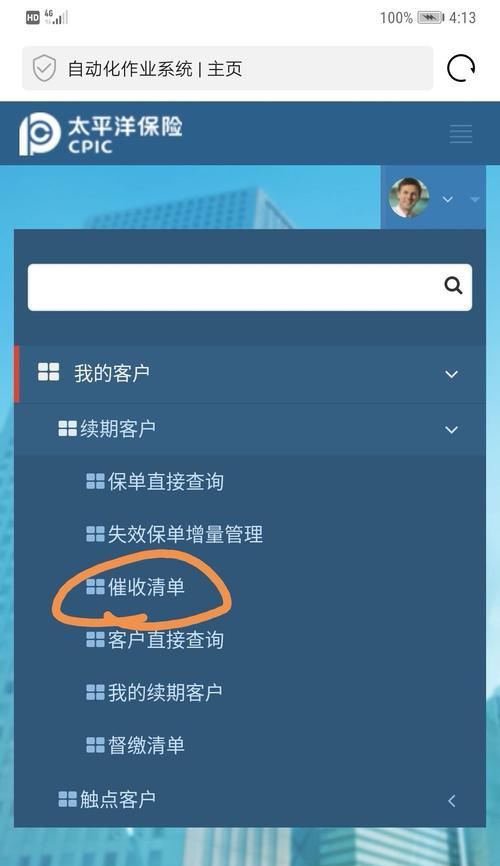The height and width of the screenshot is (866, 500).
Task: Click the user avatar photo
Action: coord(409,198)
